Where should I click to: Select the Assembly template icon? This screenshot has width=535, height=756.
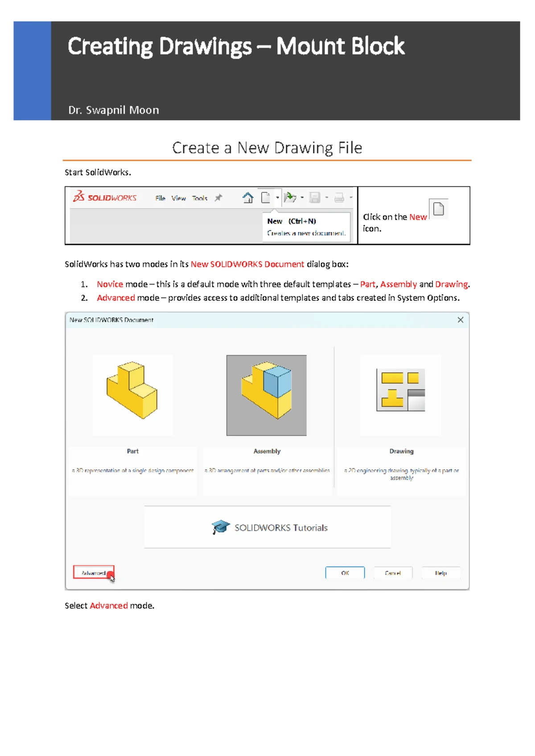[267, 395]
